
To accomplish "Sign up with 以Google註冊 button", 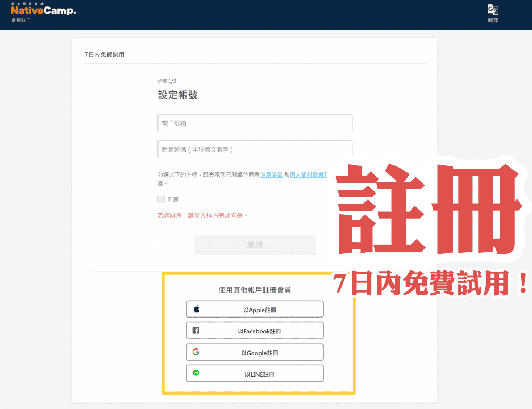I will pyautogui.click(x=255, y=352).
